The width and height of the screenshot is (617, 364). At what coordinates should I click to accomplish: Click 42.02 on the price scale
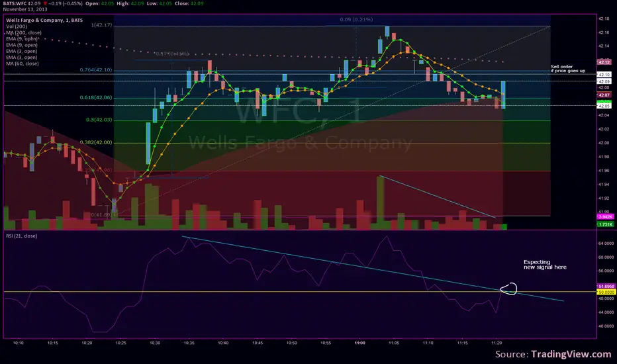[x=604, y=129]
